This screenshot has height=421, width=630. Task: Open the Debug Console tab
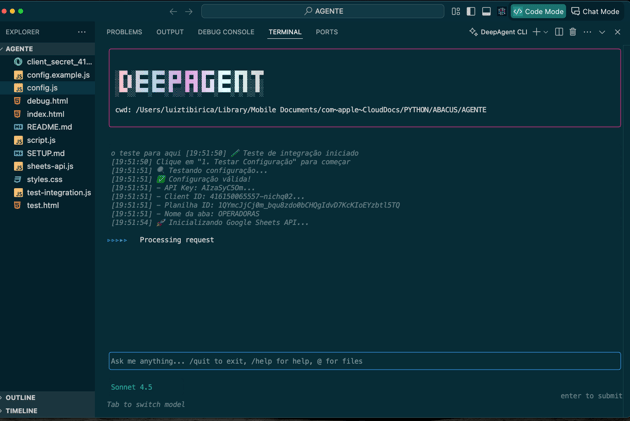point(226,32)
